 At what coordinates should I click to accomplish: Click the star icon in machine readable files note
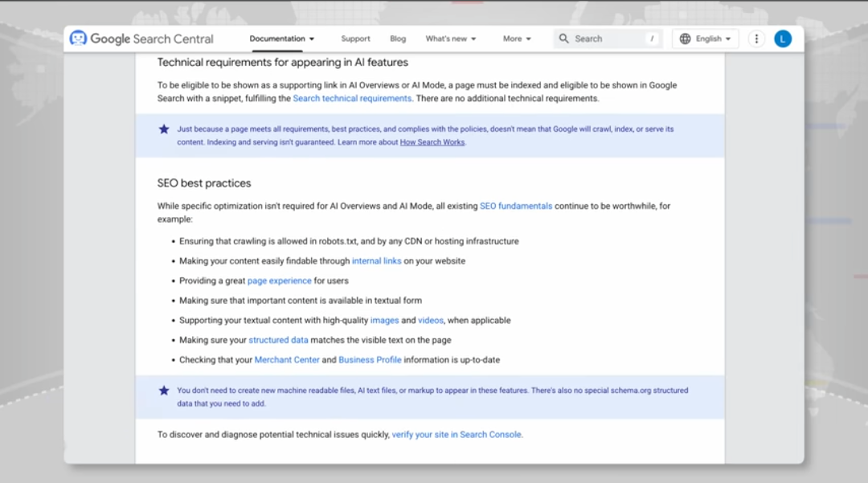tap(164, 391)
